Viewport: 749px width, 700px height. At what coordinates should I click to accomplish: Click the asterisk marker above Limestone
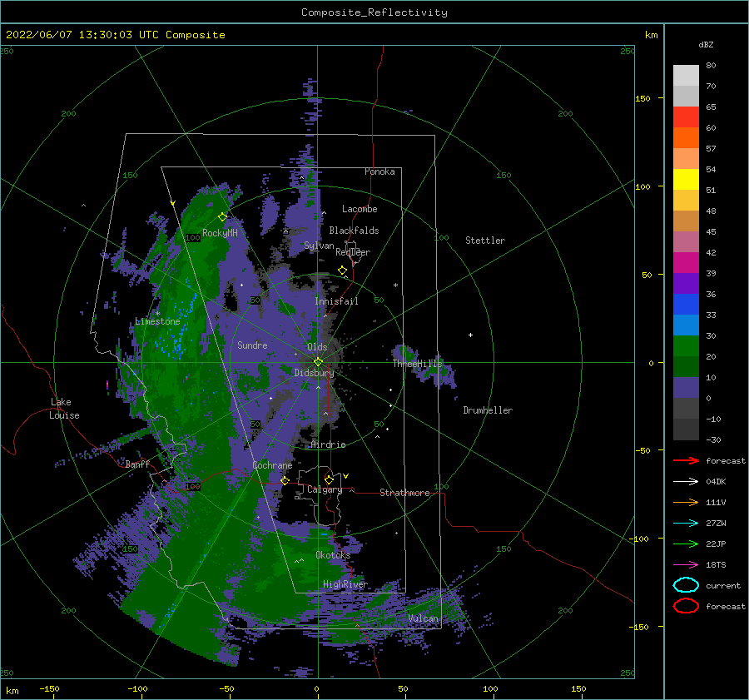157,314
